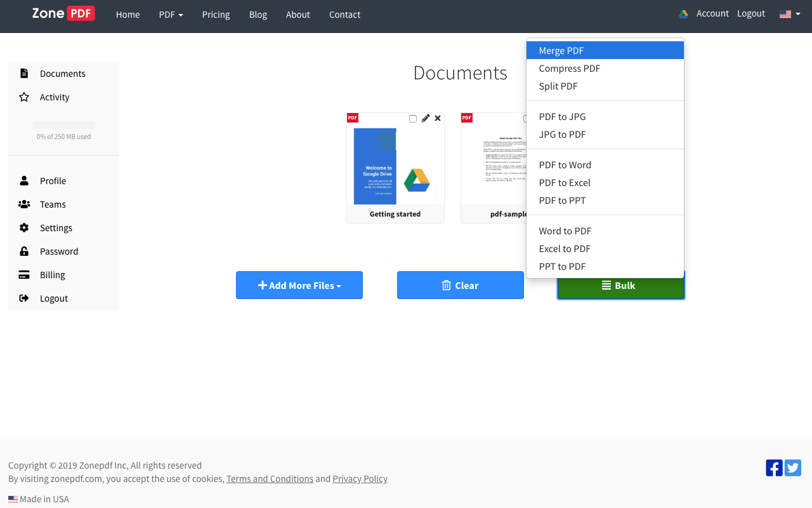Open the About page
This screenshot has width=812, height=508.
298,14
